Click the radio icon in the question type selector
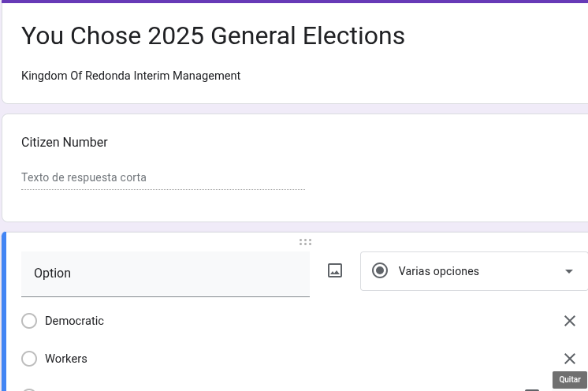The image size is (588, 391). (380, 271)
